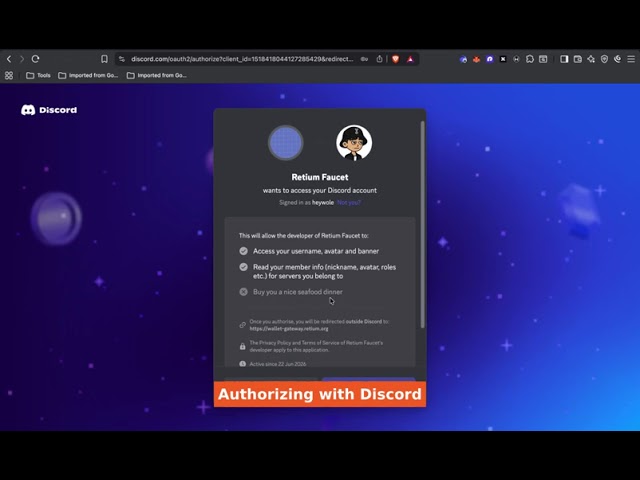The width and height of the screenshot is (640, 480).
Task: Click the red fox extension icon
Action: 476,59
